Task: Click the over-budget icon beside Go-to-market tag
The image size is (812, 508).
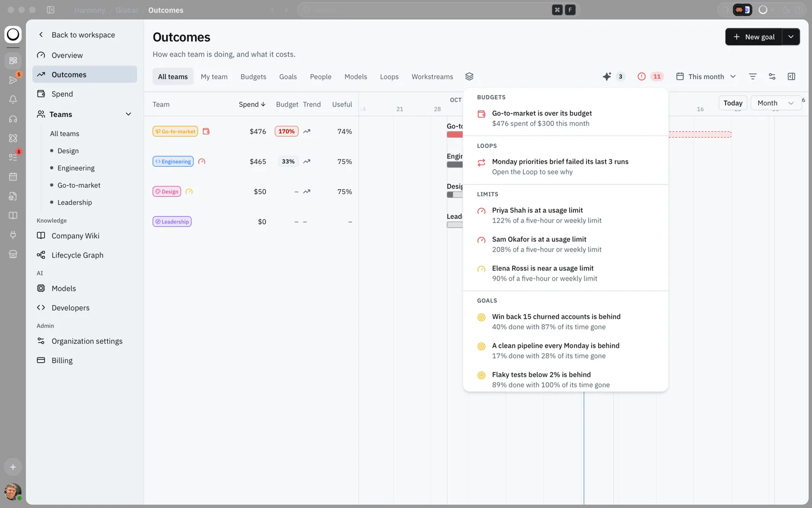Action: point(206,131)
